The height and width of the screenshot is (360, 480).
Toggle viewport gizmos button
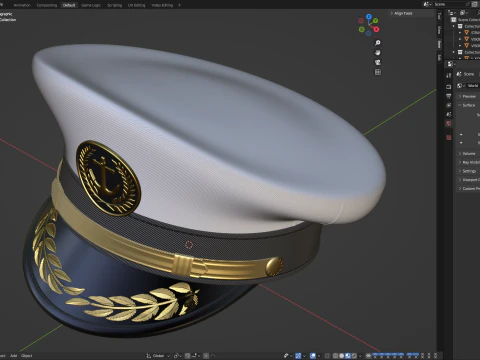tap(298, 356)
